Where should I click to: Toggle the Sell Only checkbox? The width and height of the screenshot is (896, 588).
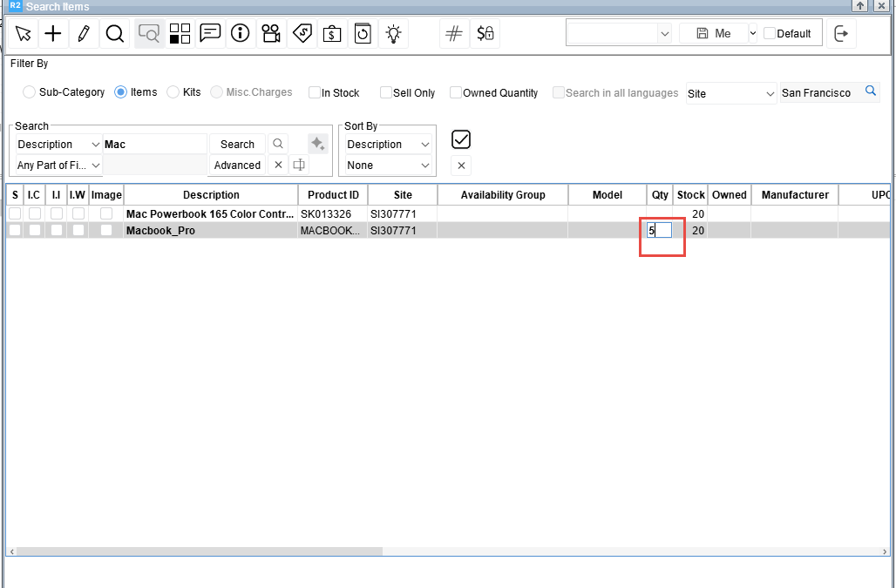click(x=386, y=93)
